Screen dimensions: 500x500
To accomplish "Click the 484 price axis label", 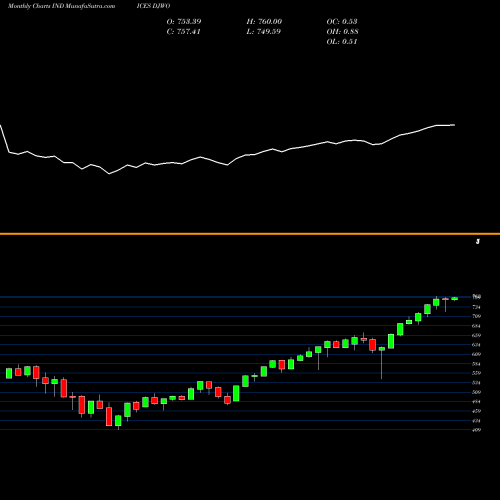I will (x=477, y=401).
